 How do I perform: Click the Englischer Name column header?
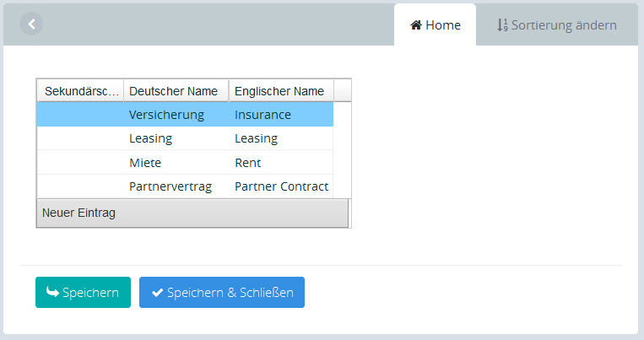[x=280, y=91]
